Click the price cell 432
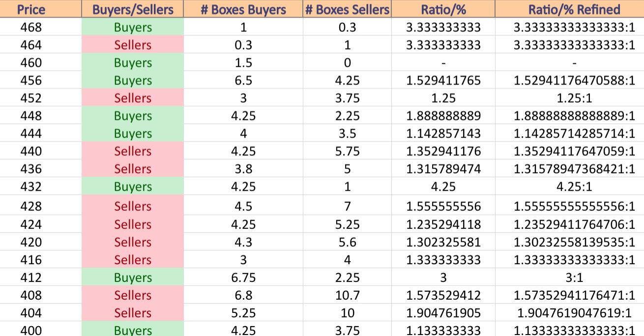644x336 pixels. coord(31,187)
